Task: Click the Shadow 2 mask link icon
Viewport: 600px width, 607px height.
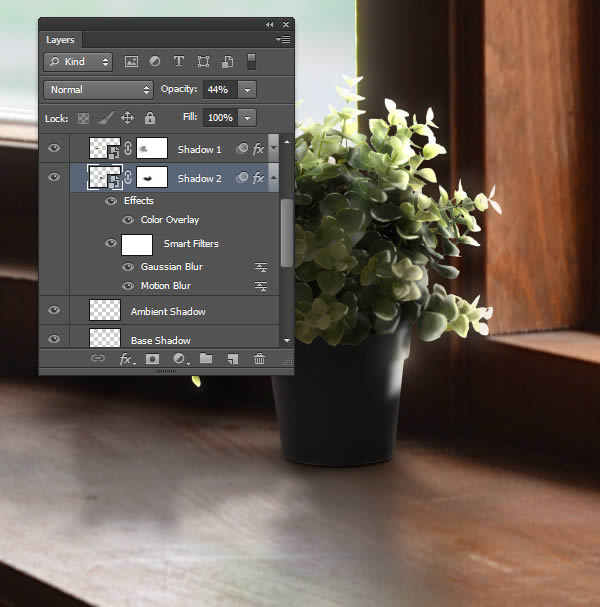Action: [x=128, y=177]
